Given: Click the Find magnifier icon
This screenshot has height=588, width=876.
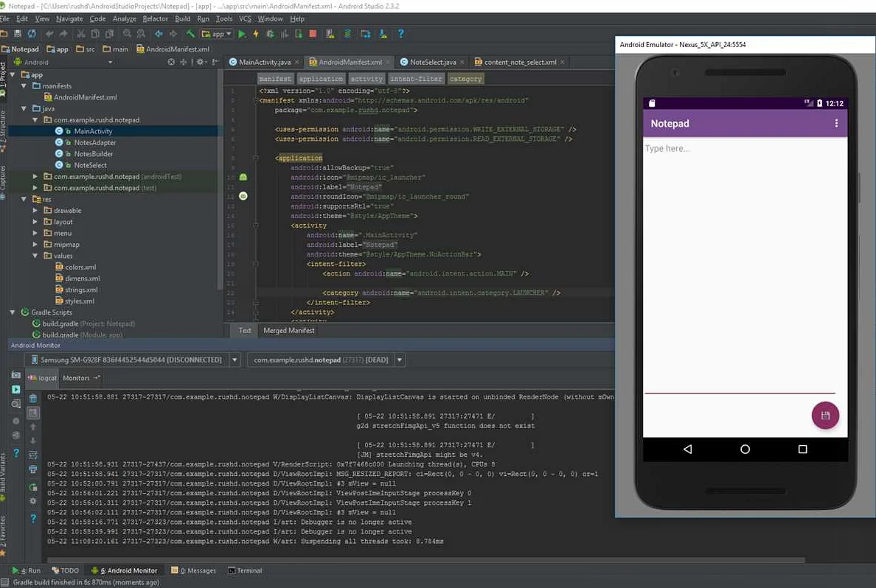Looking at the screenshot, I should [x=128, y=34].
